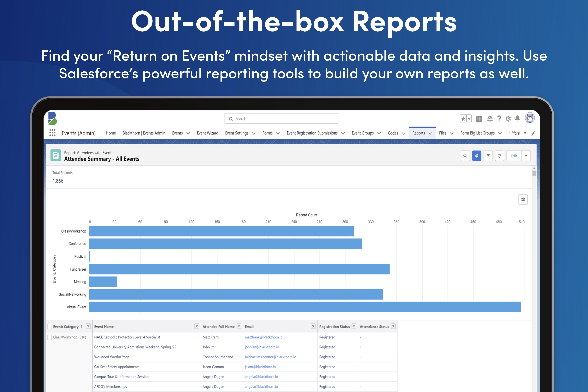Open the filter panel for the report
The height and width of the screenshot is (392, 588).
[488, 155]
